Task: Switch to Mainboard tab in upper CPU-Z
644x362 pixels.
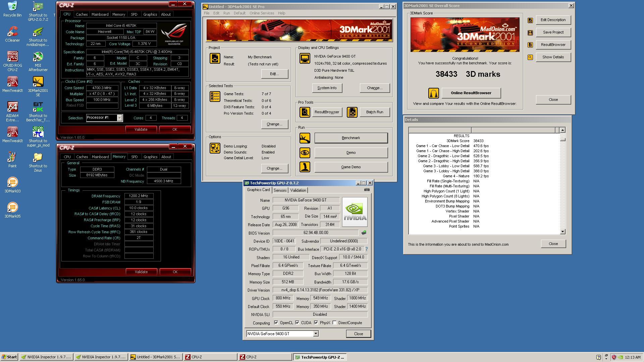Action: tap(100, 14)
